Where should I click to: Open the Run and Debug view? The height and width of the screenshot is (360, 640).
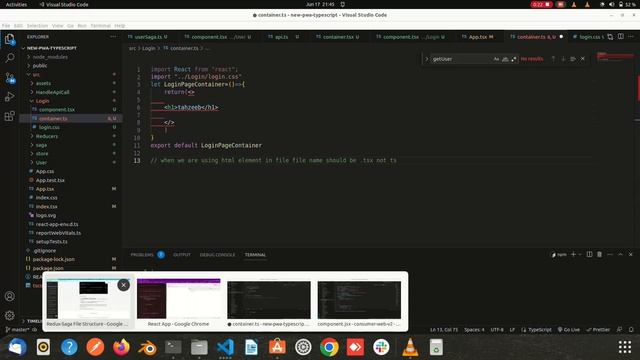[9, 97]
